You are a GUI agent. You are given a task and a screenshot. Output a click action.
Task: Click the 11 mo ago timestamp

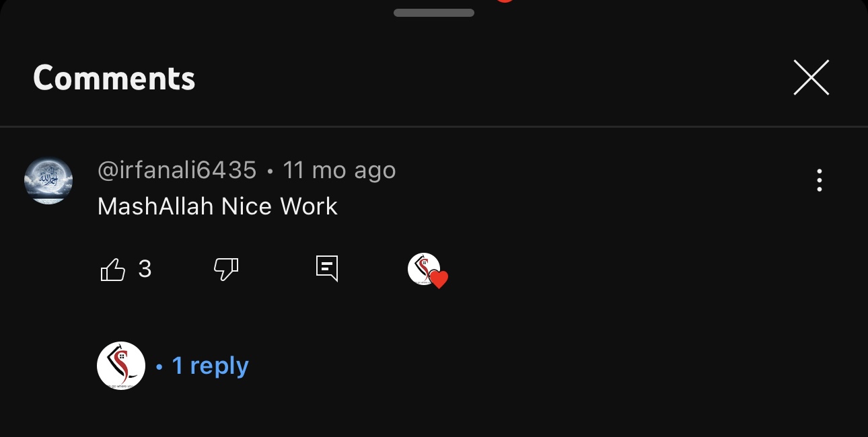339,170
